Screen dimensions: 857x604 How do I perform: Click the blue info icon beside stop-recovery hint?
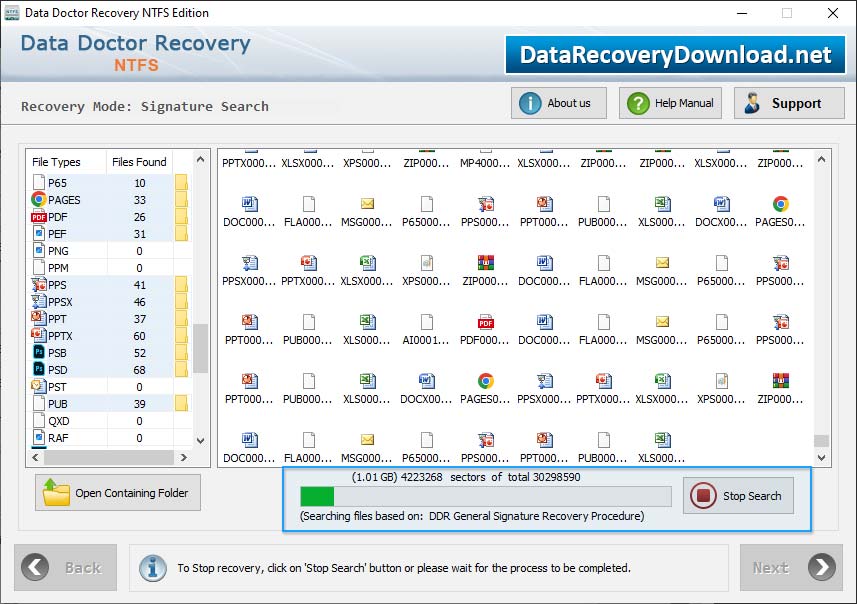click(153, 568)
